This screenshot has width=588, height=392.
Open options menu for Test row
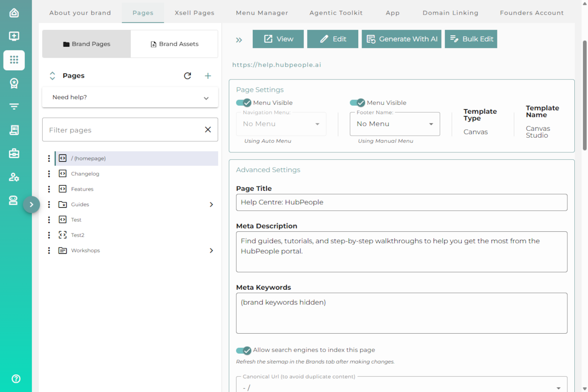click(49, 220)
